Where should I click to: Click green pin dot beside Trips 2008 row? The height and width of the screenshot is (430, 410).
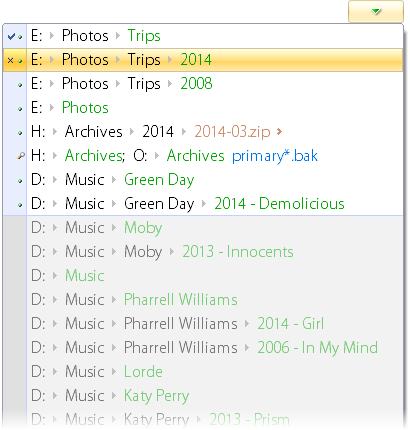click(20, 85)
